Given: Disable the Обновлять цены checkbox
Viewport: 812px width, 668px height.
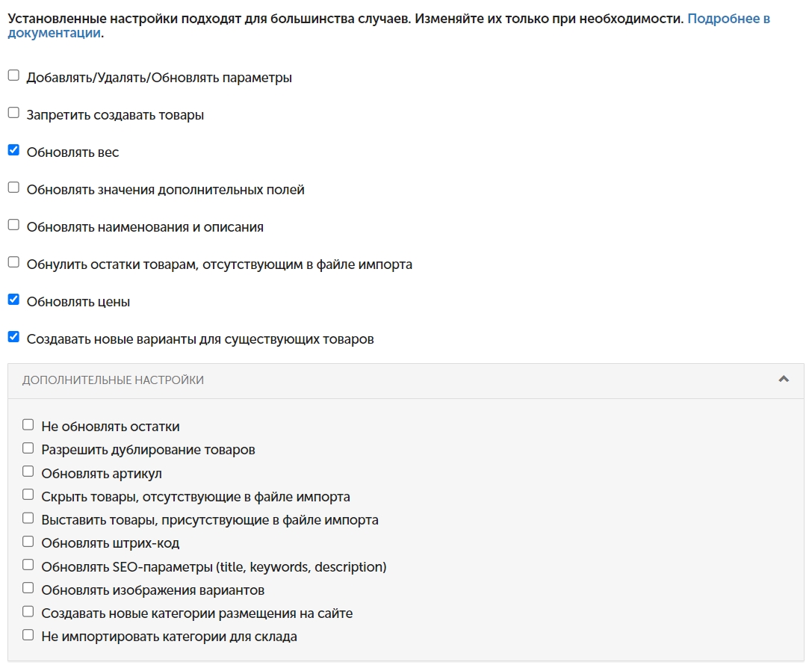Looking at the screenshot, I should (14, 300).
